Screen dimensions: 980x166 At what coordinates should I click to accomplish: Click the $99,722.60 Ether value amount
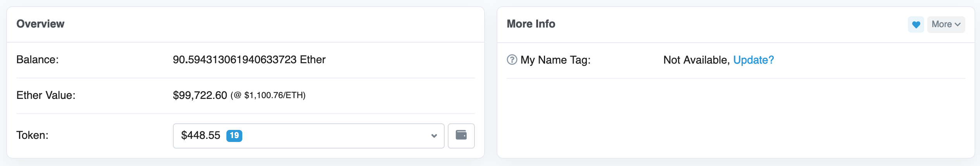(200, 95)
